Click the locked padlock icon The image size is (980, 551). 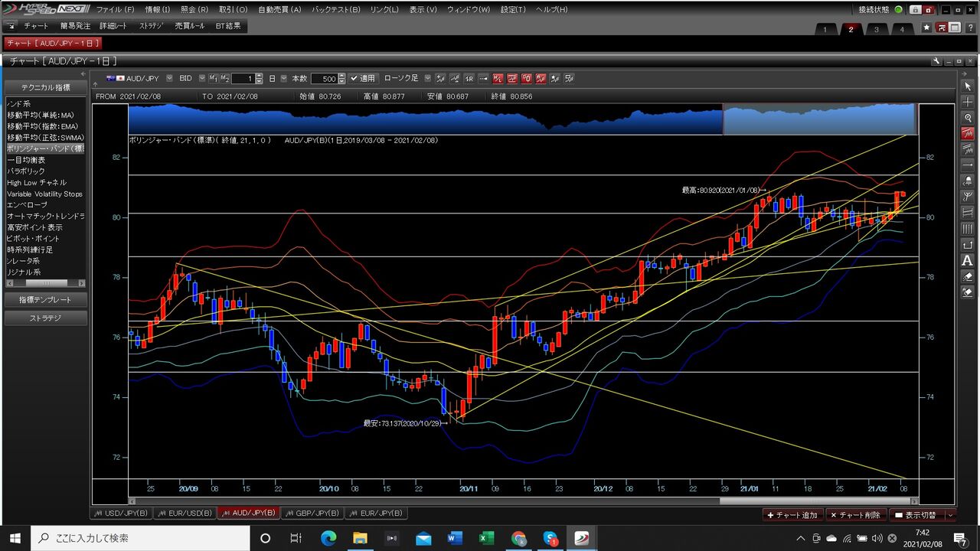[914, 10]
